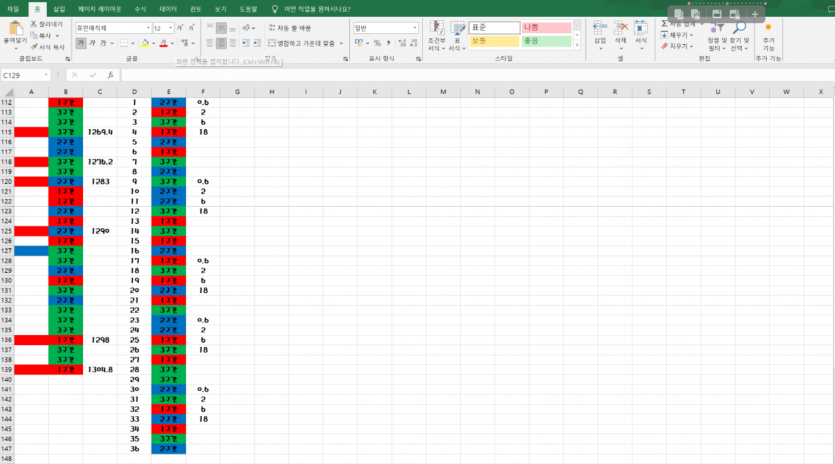Apply the Normal (표준) cell style
The width and height of the screenshot is (835, 464).
(x=494, y=28)
